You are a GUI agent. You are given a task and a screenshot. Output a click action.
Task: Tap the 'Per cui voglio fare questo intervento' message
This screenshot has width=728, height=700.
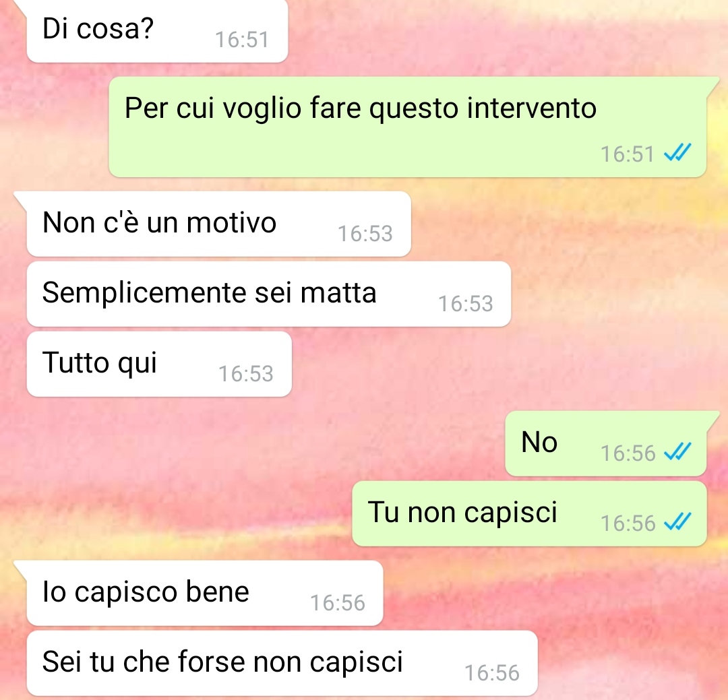click(x=407, y=127)
